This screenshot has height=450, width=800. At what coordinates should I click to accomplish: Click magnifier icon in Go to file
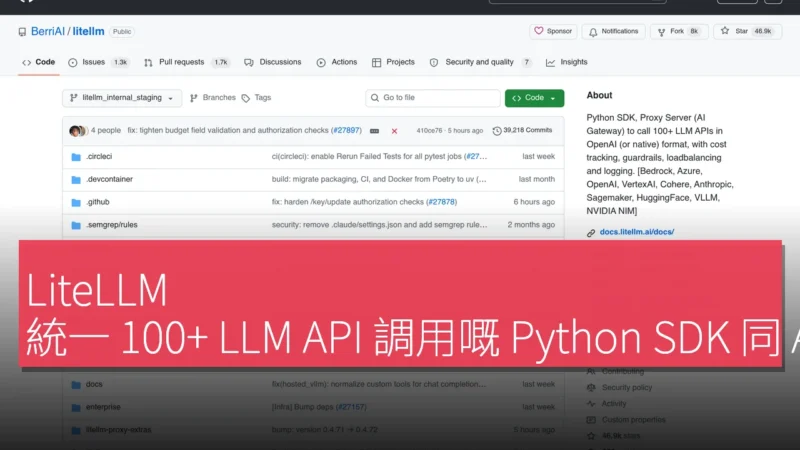click(375, 98)
